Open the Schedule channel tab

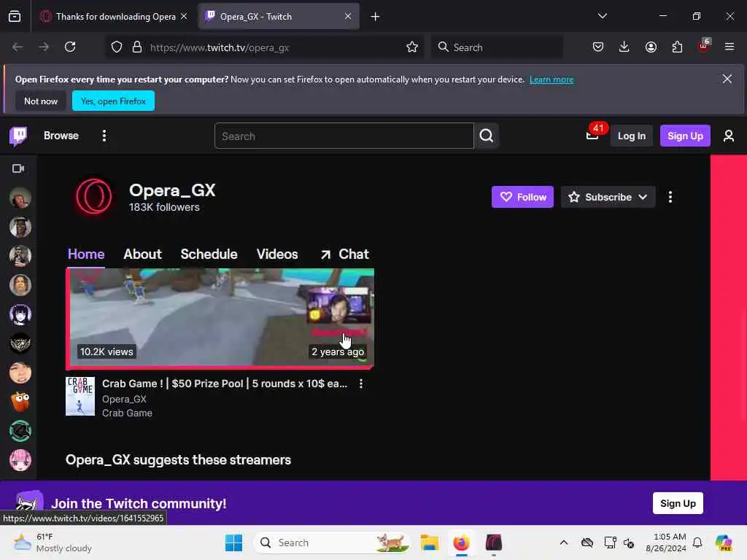tap(209, 254)
